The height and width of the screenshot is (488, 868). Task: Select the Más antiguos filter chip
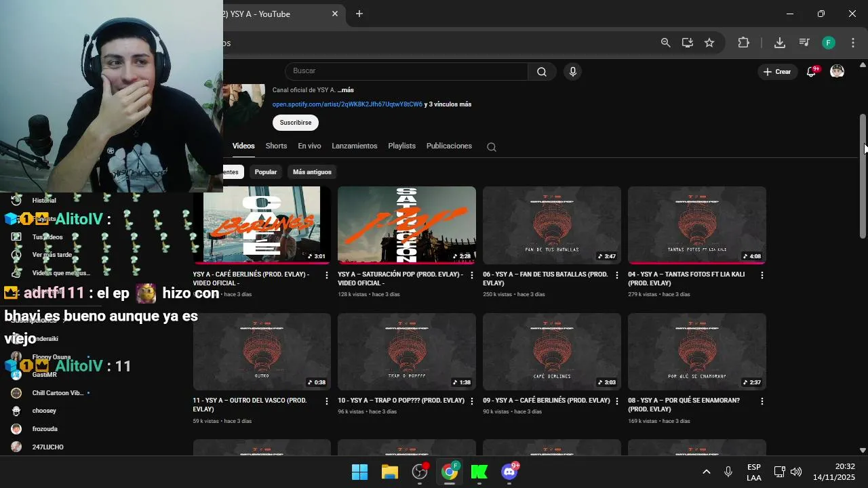(x=312, y=172)
